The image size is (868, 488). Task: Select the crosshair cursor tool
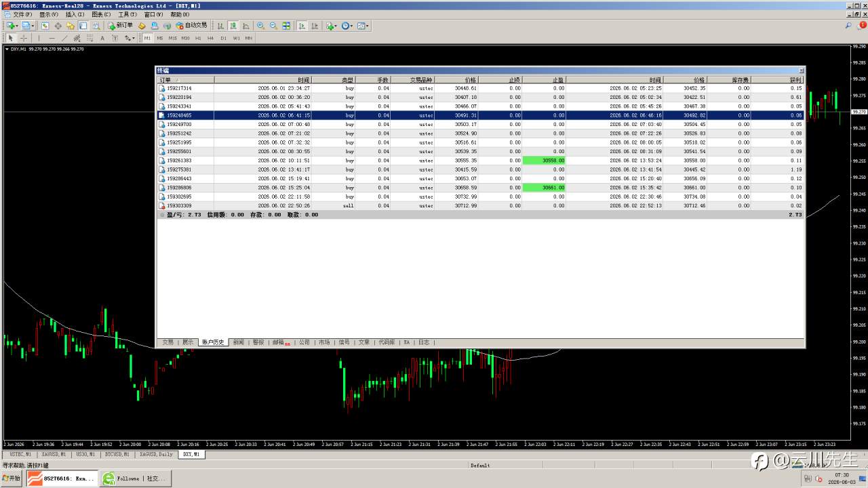[x=24, y=38]
